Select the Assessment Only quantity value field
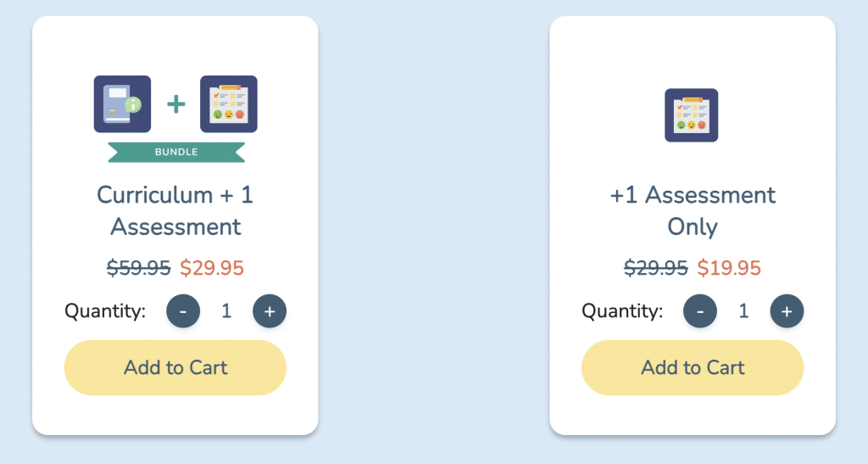 (743, 311)
